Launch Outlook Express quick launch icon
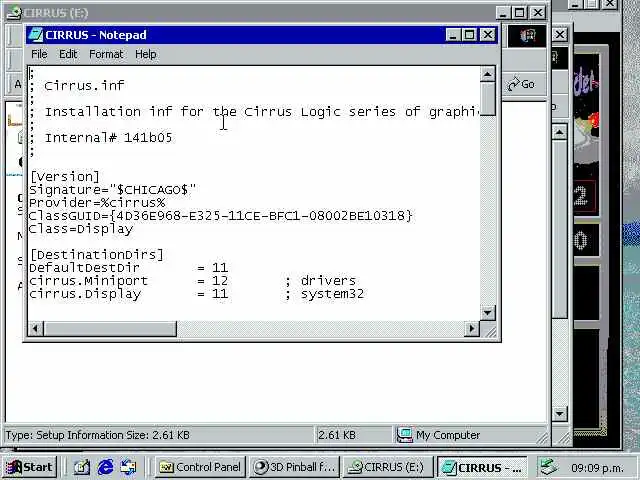Image resolution: width=640 pixels, height=480 pixels. coord(128,467)
